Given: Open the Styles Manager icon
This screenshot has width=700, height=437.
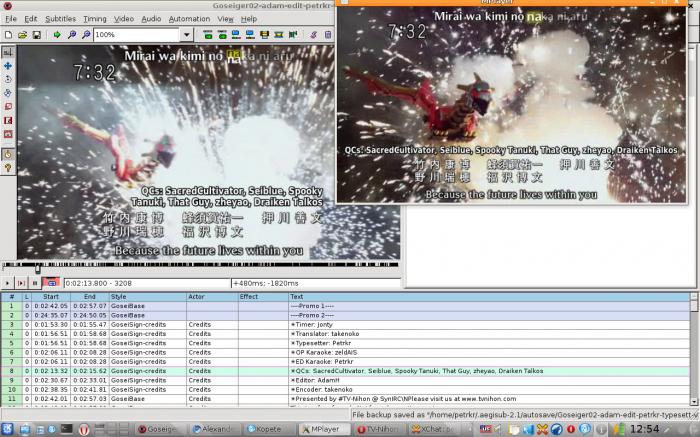Looking at the screenshot, I should tap(313, 34).
